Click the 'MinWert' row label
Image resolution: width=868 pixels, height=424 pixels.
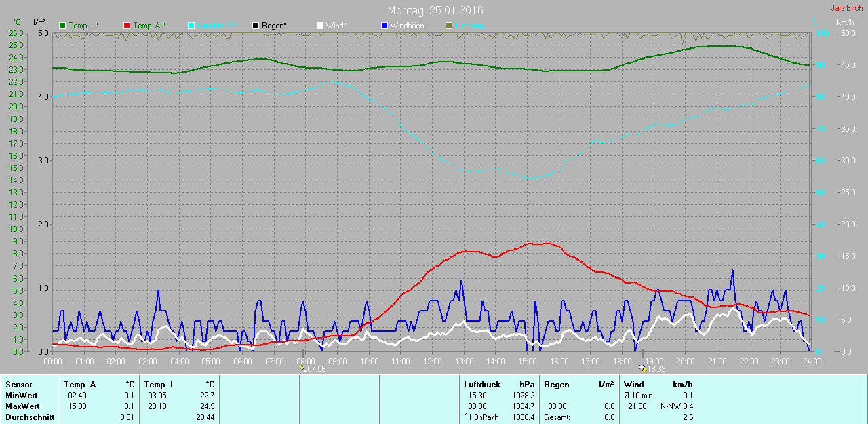21,396
